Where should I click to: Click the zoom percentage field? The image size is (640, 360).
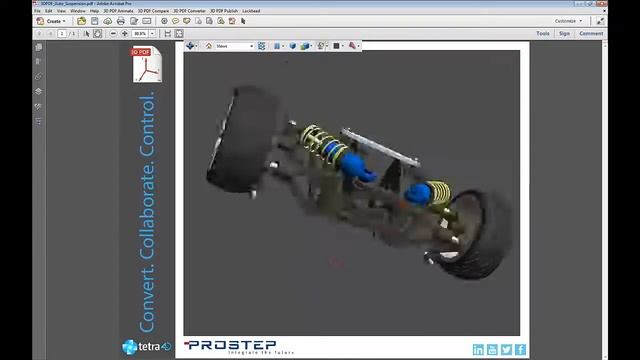140,33
